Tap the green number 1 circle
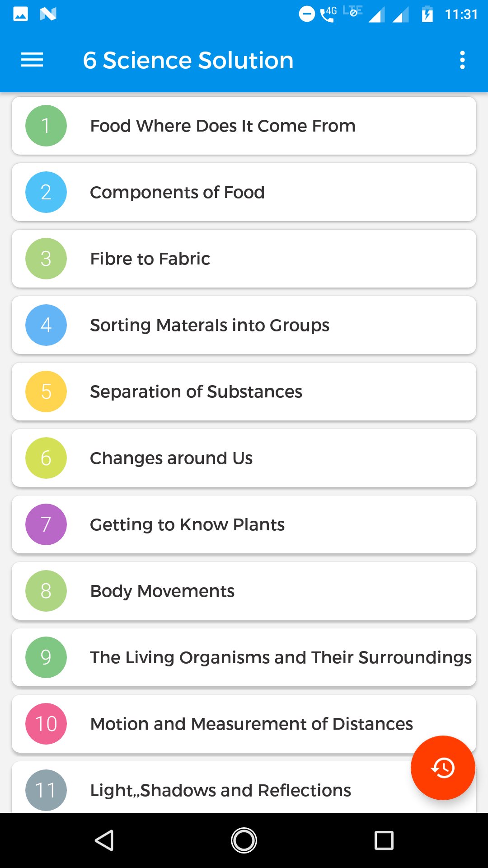 point(46,126)
